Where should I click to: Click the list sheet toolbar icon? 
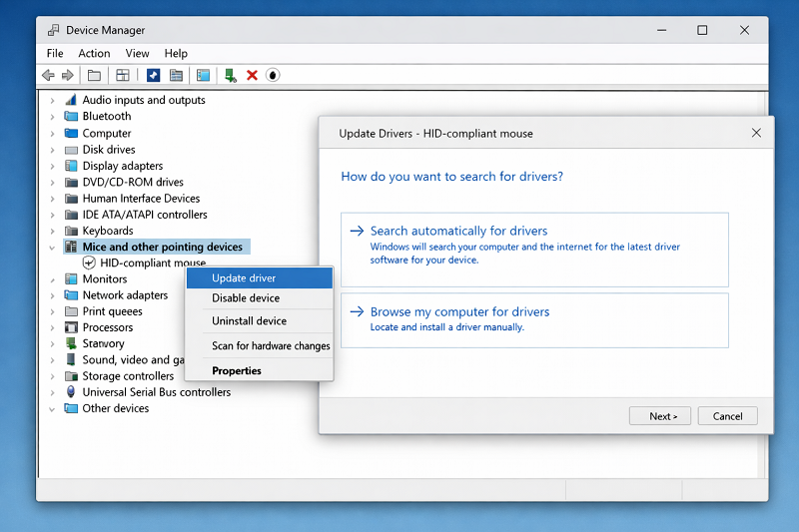[x=176, y=75]
